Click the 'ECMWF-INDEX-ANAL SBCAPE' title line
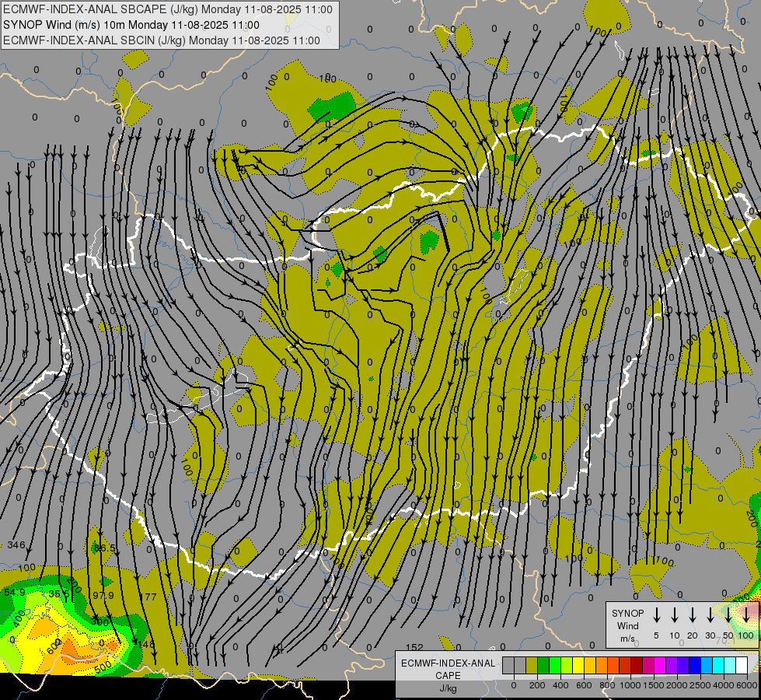The width and height of the screenshot is (761, 700). 168,9
